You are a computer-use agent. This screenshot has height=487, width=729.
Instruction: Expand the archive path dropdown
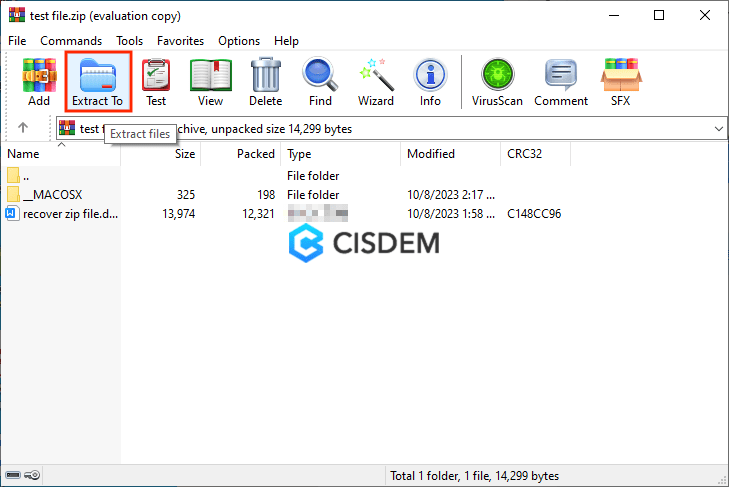click(719, 129)
